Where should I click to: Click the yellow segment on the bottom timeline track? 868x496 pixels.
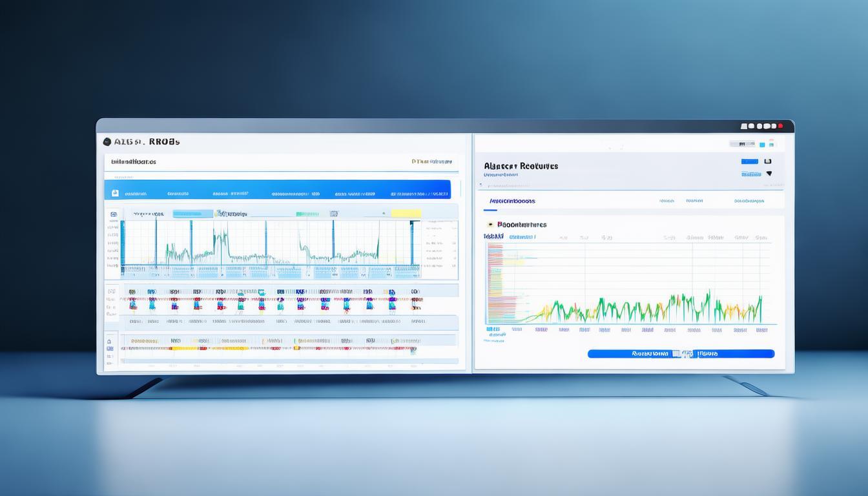point(184,349)
